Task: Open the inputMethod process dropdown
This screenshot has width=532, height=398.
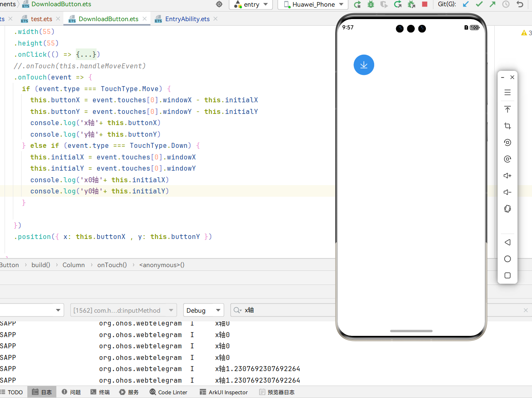Action: coord(123,310)
